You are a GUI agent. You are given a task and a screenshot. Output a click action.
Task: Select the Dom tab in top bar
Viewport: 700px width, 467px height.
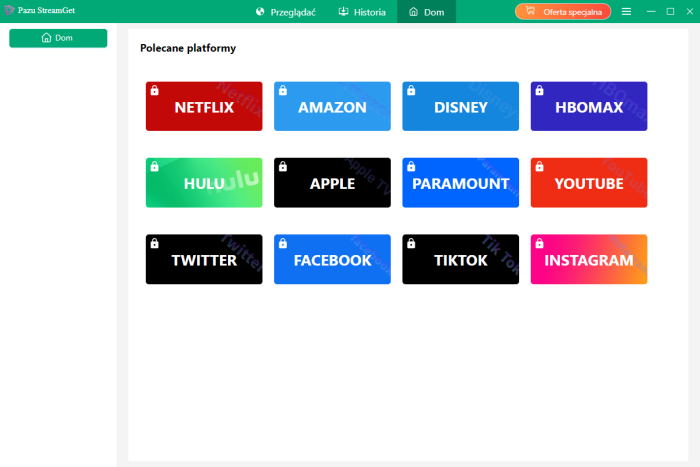click(x=426, y=12)
